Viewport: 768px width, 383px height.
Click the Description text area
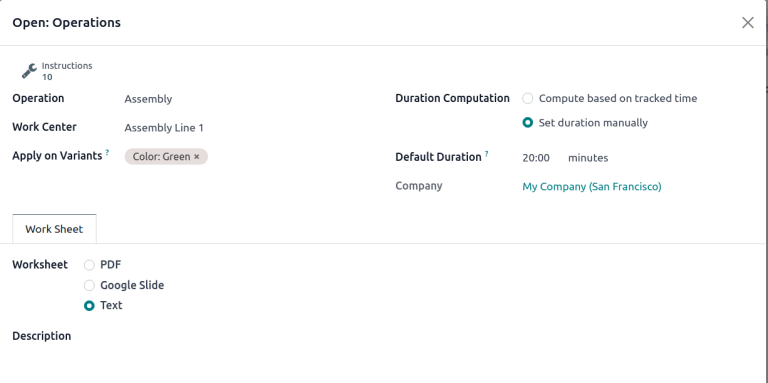click(x=384, y=360)
